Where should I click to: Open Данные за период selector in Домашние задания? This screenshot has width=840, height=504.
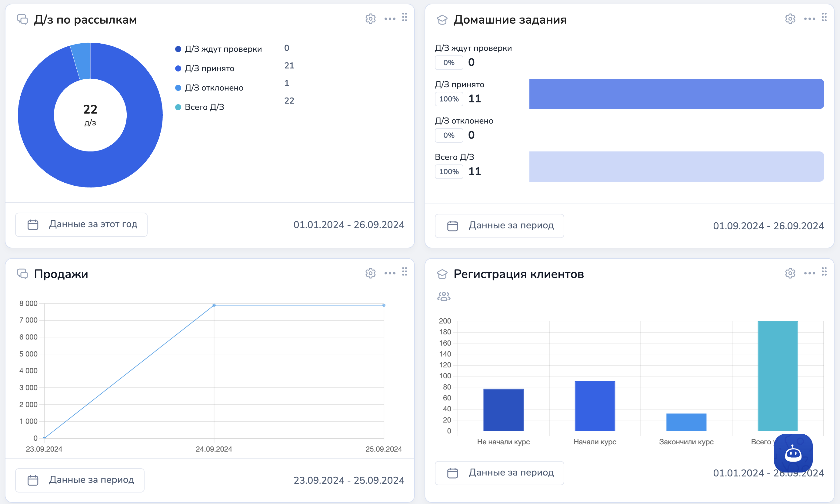[x=499, y=226]
